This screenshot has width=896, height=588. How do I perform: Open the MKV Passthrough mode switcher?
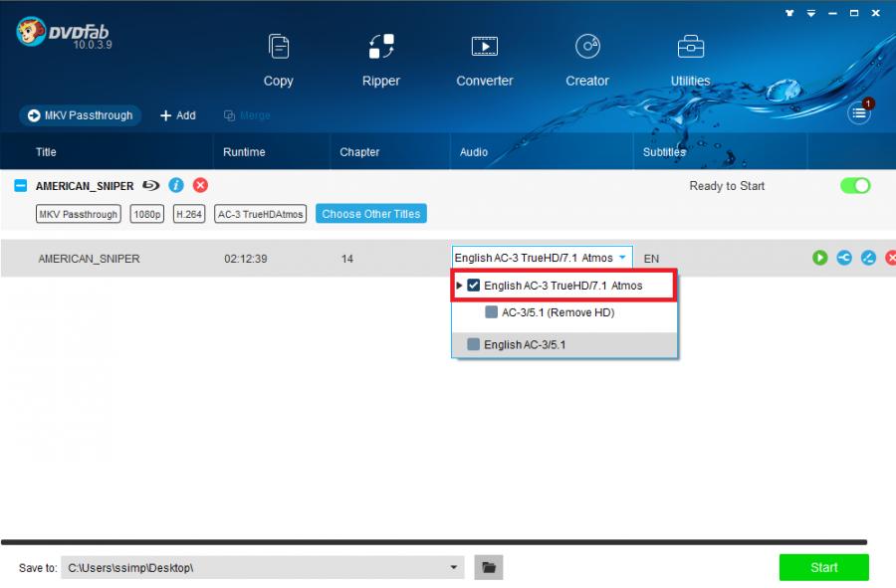80,115
